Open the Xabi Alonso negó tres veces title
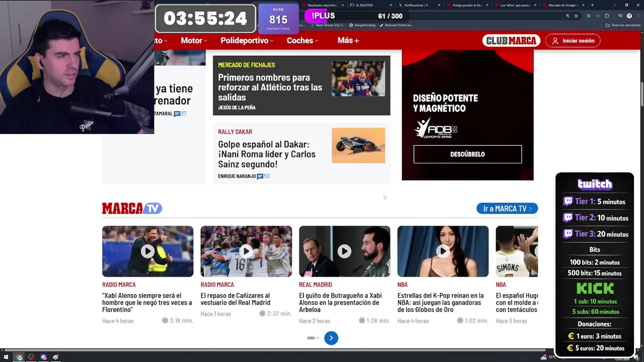The height and width of the screenshot is (362, 644). (147, 303)
